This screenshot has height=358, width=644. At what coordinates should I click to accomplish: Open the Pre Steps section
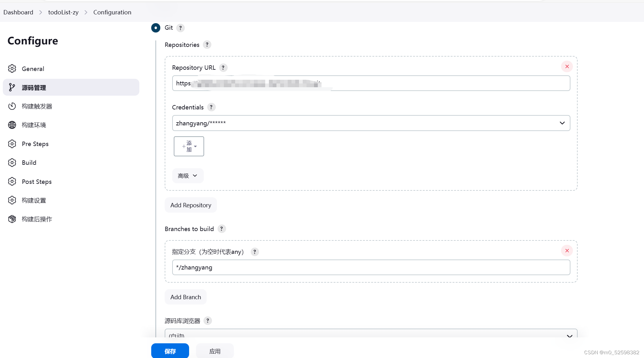[x=35, y=144]
